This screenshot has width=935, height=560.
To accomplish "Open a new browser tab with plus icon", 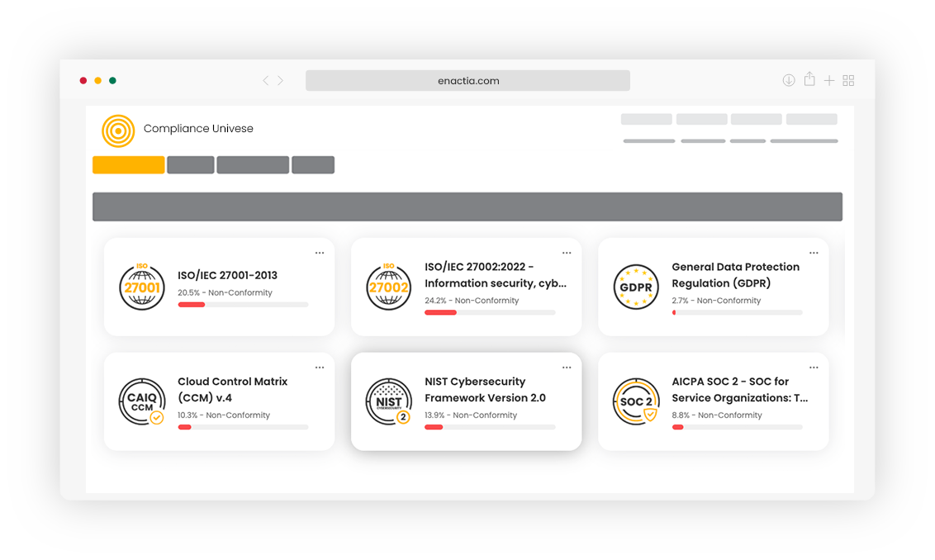I will click(828, 80).
